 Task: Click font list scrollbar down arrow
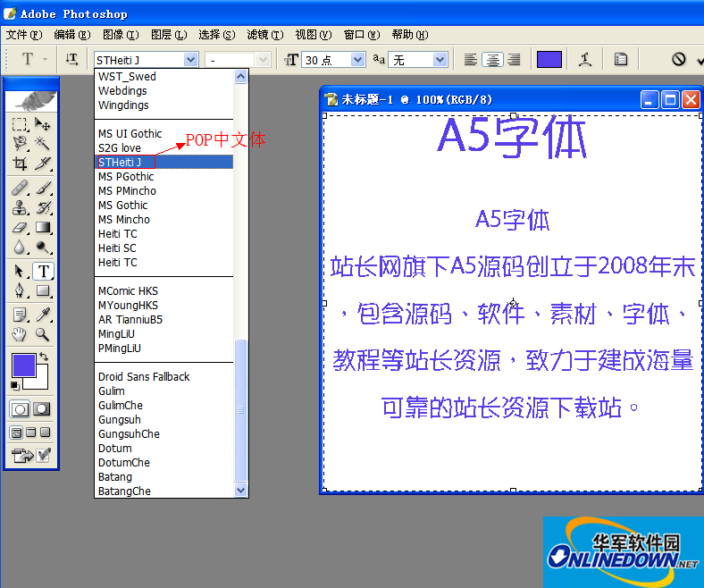point(240,490)
